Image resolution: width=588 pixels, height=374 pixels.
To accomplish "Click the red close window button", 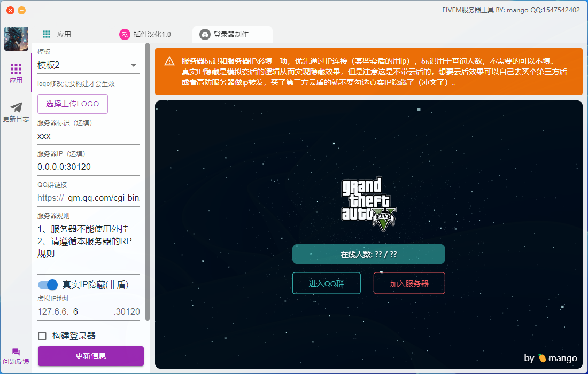I will [11, 11].
